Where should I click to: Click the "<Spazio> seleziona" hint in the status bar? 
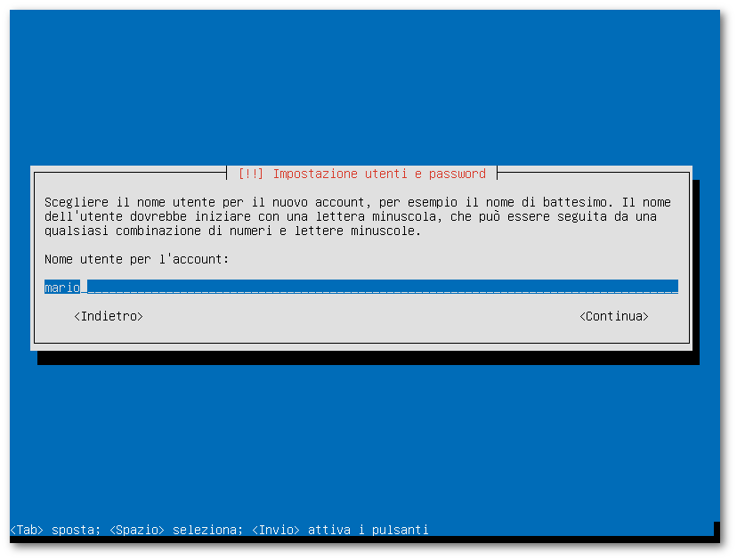coord(176,530)
